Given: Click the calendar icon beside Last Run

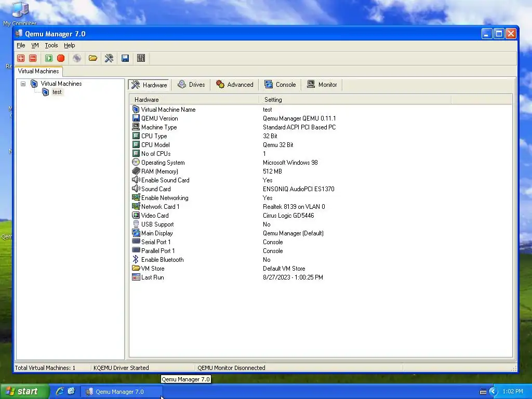Looking at the screenshot, I should click(136, 277).
